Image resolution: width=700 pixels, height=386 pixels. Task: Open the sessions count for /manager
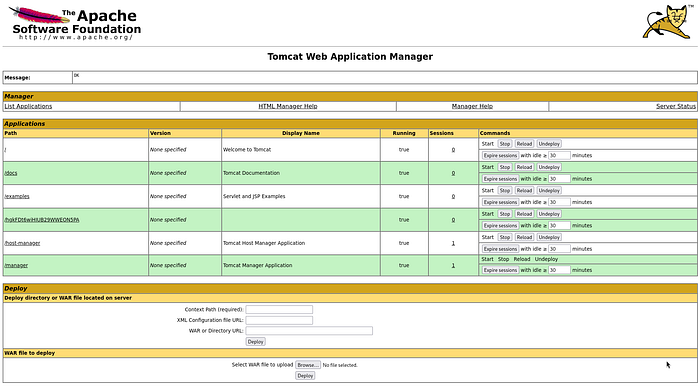tap(453, 265)
